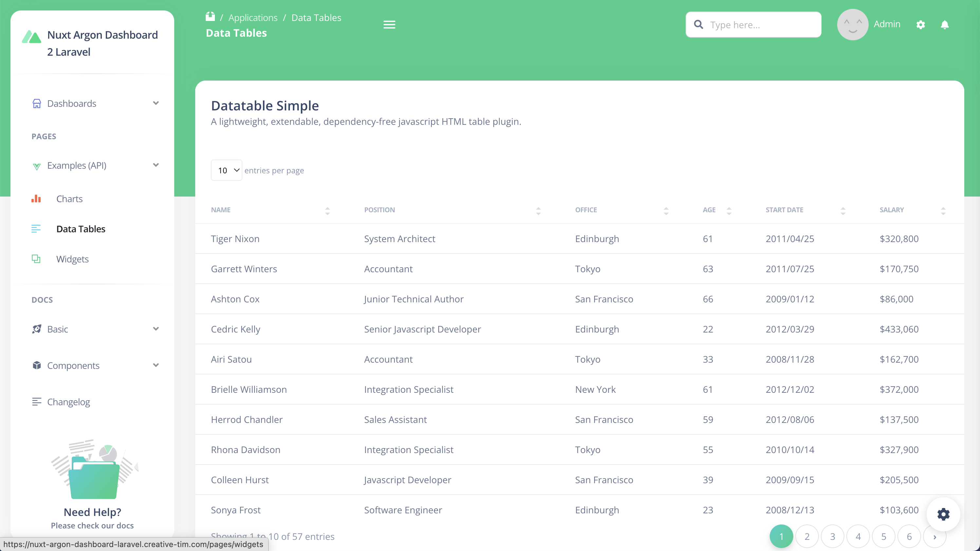Image resolution: width=980 pixels, height=551 pixels.
Task: Open settings gear in top navbar
Action: [920, 25]
